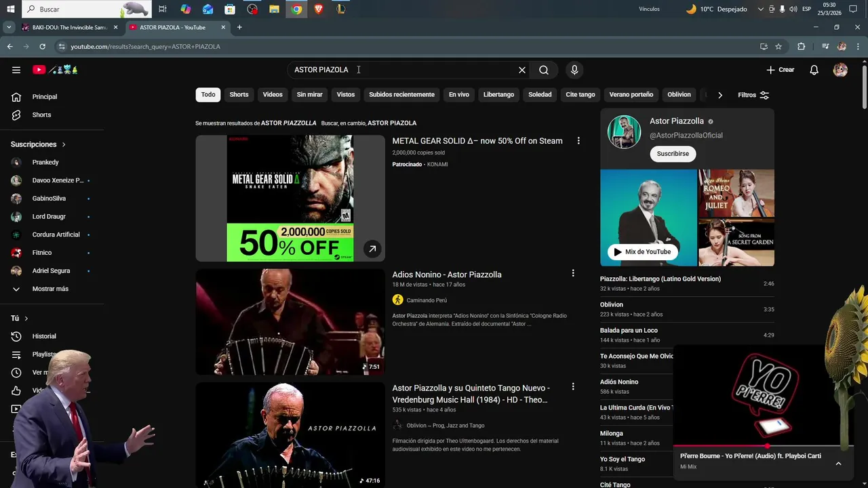The image size is (868, 488).
Task: Open the Metal Gear Solid ad thumbnail
Action: tap(290, 198)
